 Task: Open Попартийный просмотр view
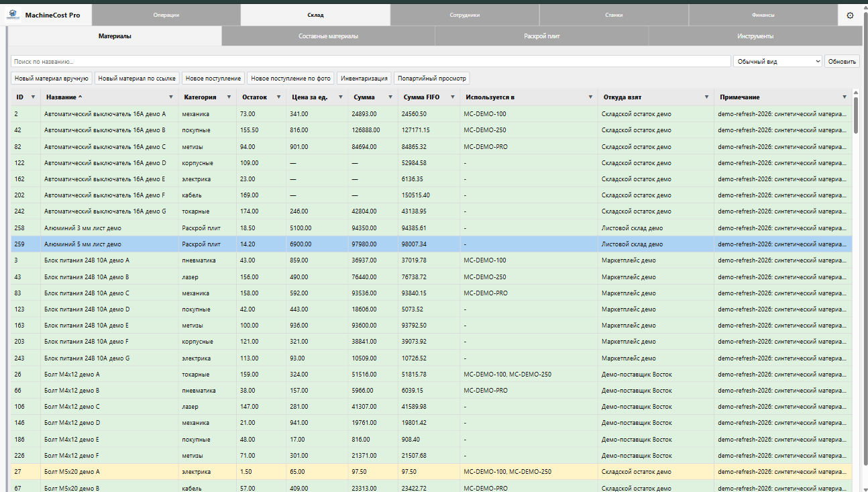pos(432,79)
